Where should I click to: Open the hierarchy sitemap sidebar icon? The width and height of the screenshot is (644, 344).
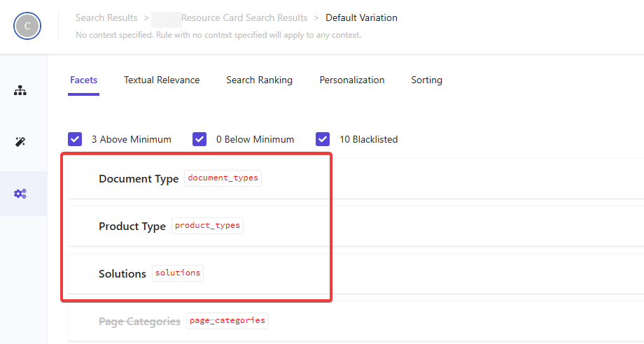tap(20, 90)
